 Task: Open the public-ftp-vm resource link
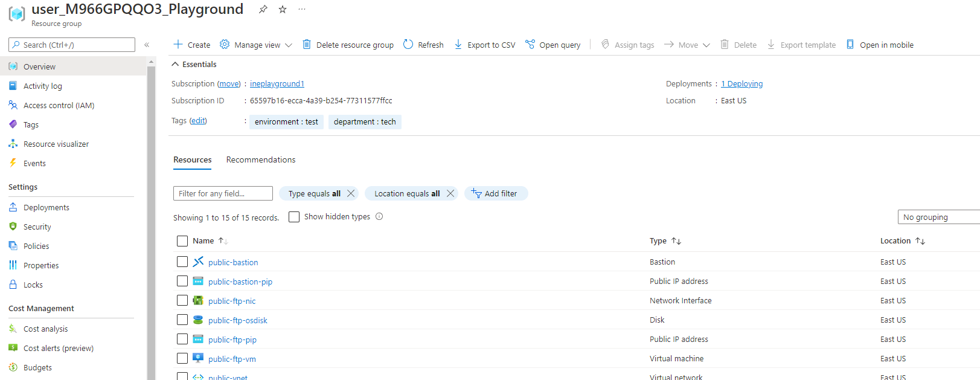(232, 359)
